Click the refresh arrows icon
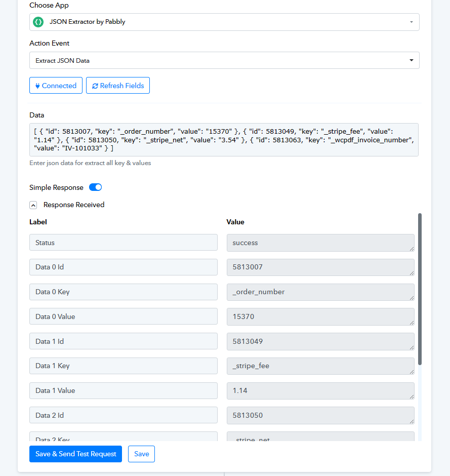The width and height of the screenshot is (450, 476). [x=95, y=86]
